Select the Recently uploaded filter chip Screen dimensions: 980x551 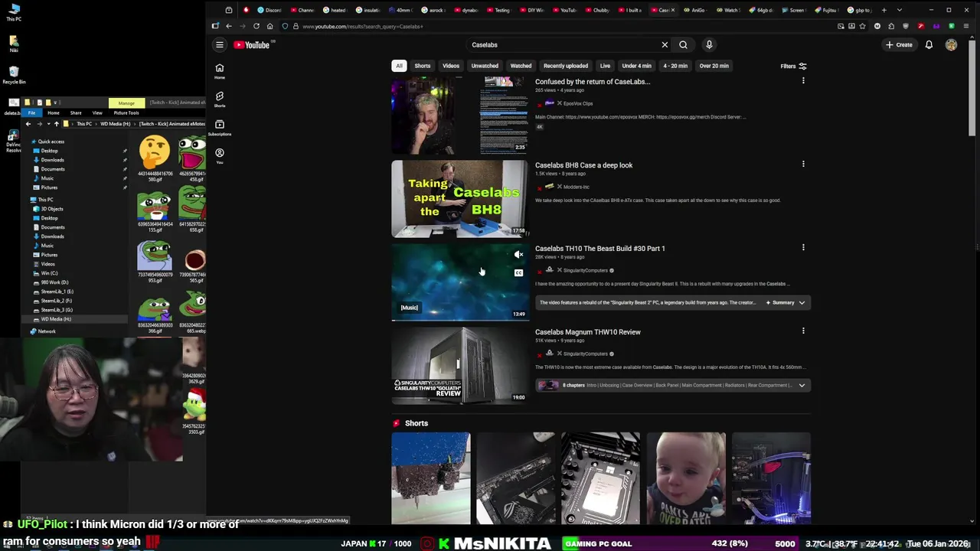coord(566,66)
